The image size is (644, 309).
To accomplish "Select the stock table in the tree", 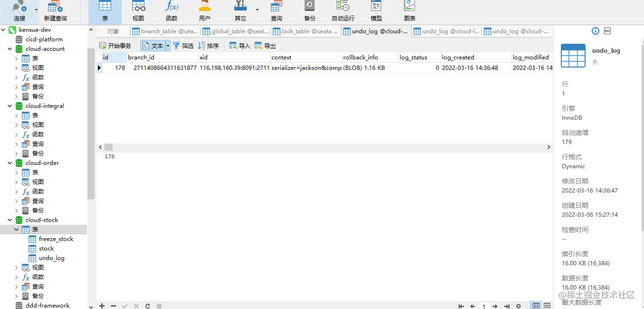I will [x=46, y=248].
